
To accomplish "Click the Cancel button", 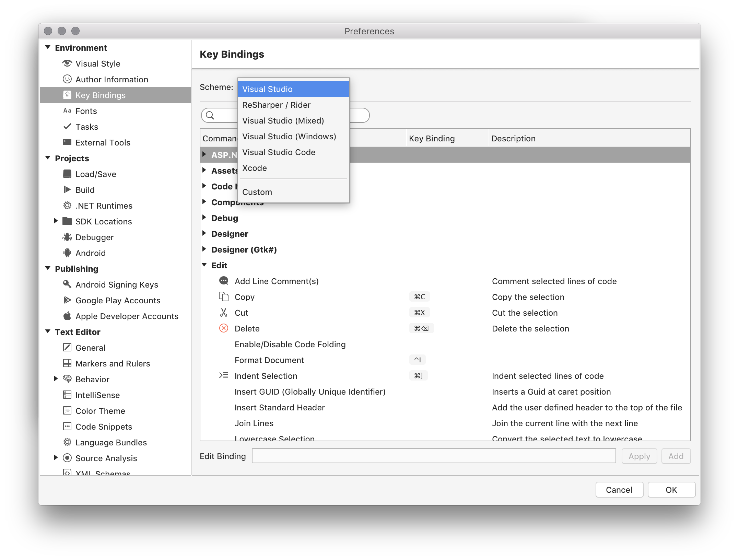I will 619,490.
